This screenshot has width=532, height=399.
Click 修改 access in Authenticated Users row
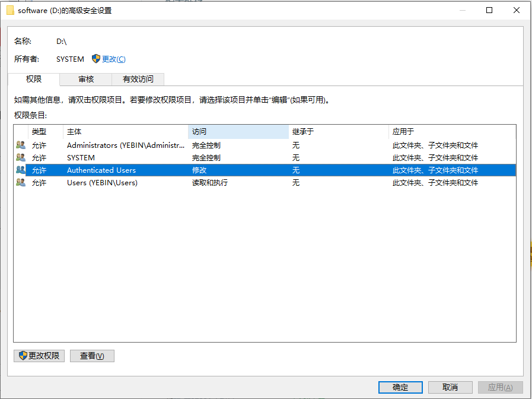199,170
